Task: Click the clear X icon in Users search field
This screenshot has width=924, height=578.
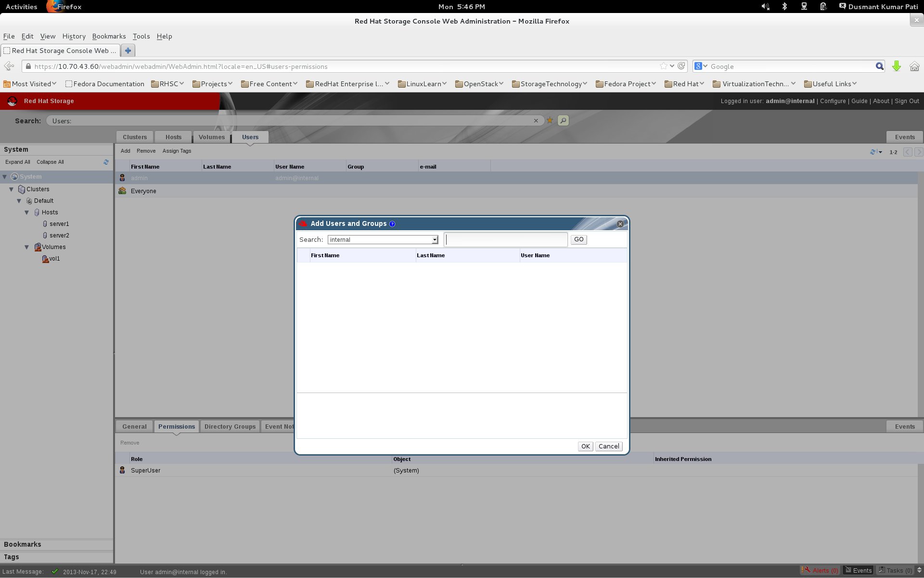Action: (536, 121)
